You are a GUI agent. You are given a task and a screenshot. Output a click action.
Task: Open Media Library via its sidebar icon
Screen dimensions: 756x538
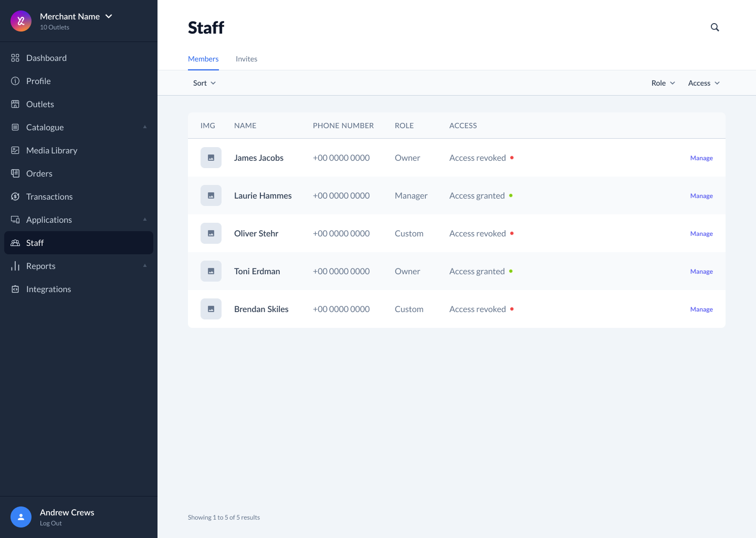[x=15, y=150]
